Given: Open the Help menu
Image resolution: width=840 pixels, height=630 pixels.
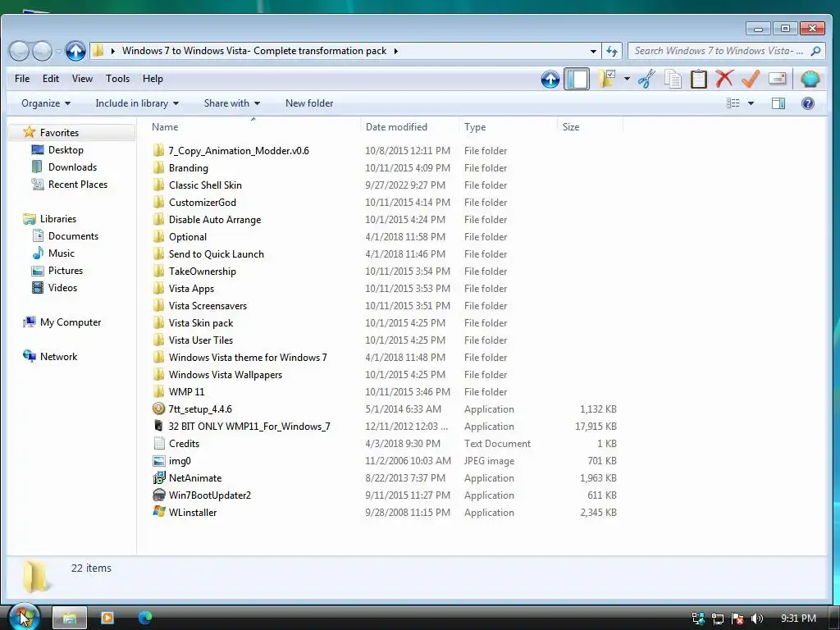Looking at the screenshot, I should [x=153, y=79].
